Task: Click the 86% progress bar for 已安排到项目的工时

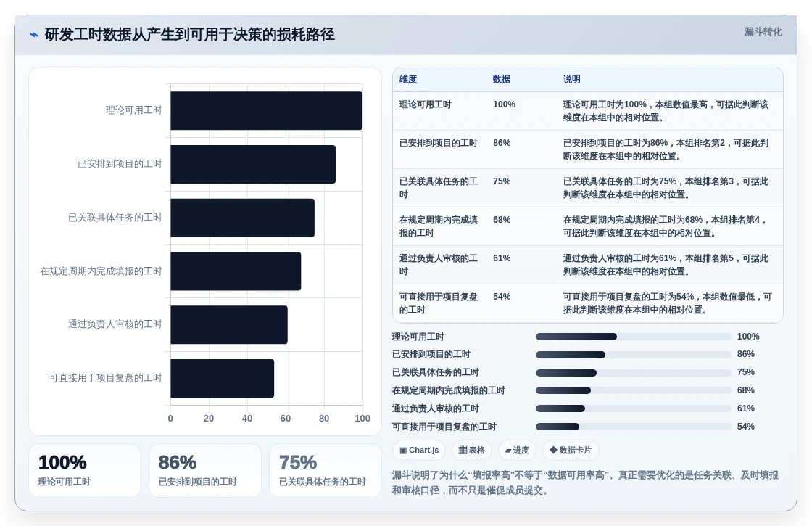Action: (634, 355)
